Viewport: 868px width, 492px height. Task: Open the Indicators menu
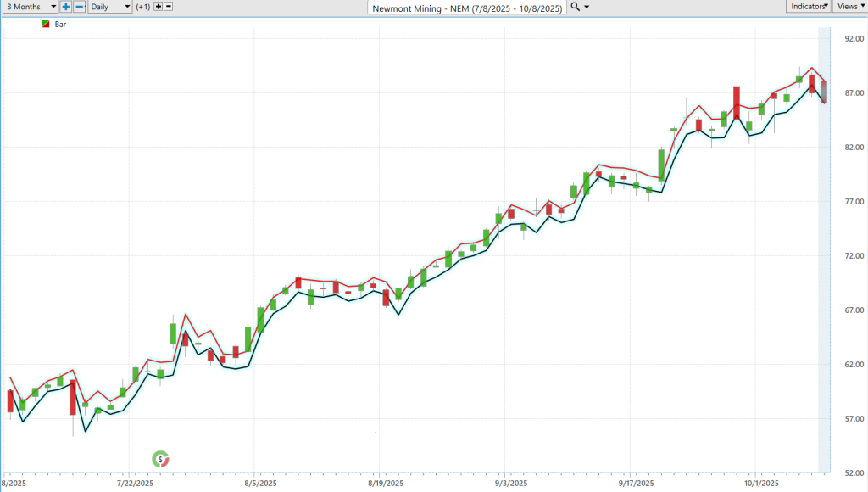point(808,6)
